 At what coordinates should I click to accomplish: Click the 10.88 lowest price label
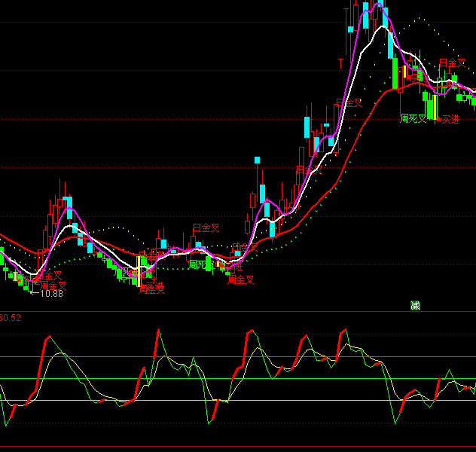pyautogui.click(x=50, y=294)
